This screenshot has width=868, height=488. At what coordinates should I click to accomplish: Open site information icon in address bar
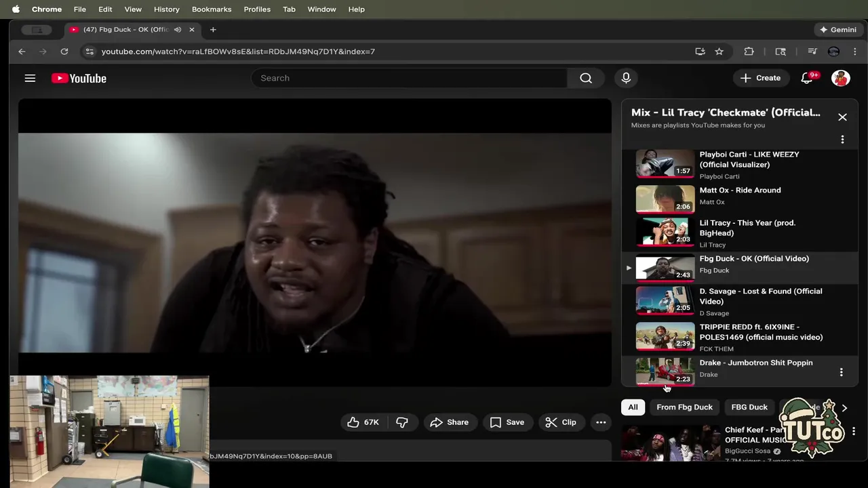[90, 52]
